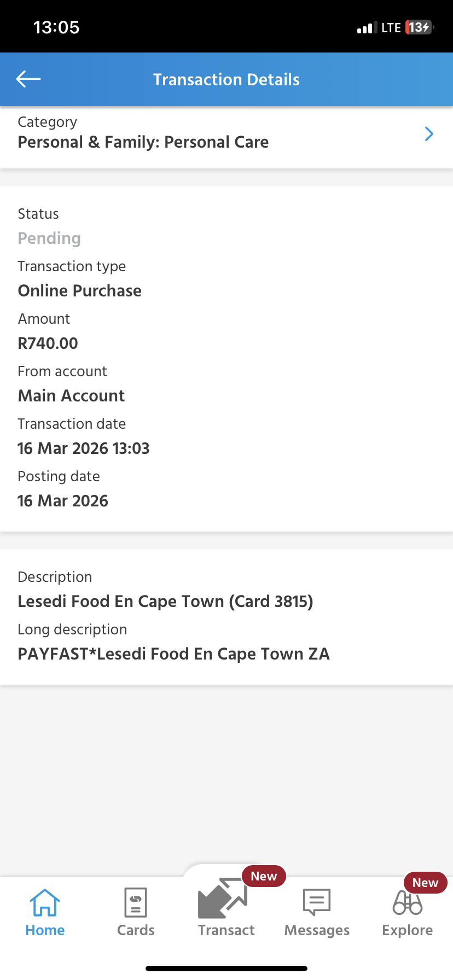Tap the Explore binoculars icon
Image resolution: width=453 pixels, height=980 pixels.
408,903
